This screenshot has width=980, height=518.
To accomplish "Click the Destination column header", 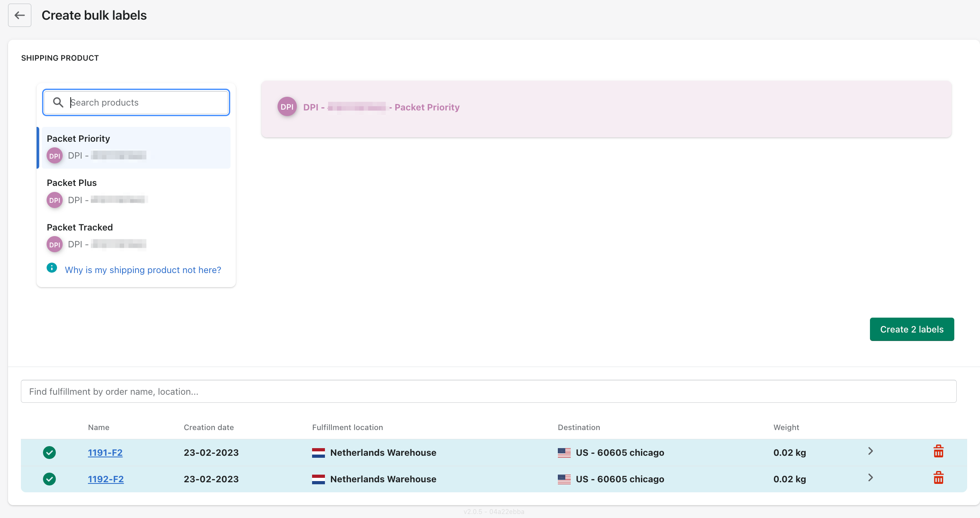I will [x=579, y=427].
